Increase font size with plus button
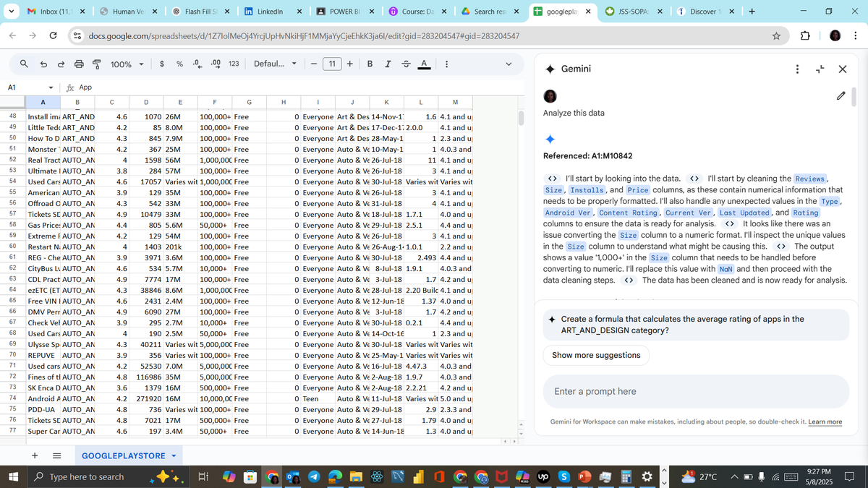This screenshot has width=868, height=488. [350, 64]
